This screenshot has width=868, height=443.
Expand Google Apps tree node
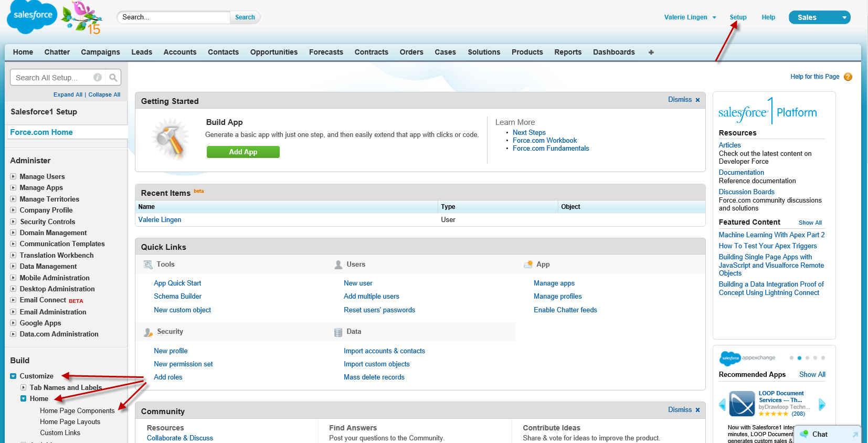(13, 323)
